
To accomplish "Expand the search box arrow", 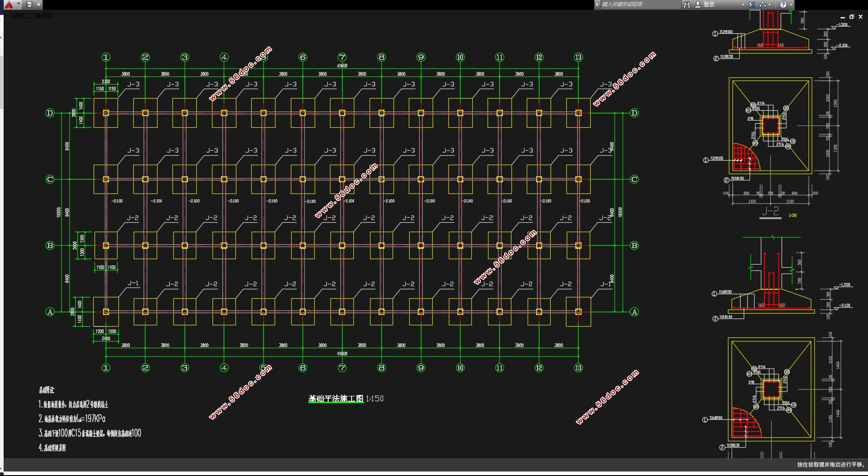I will coord(597,4).
